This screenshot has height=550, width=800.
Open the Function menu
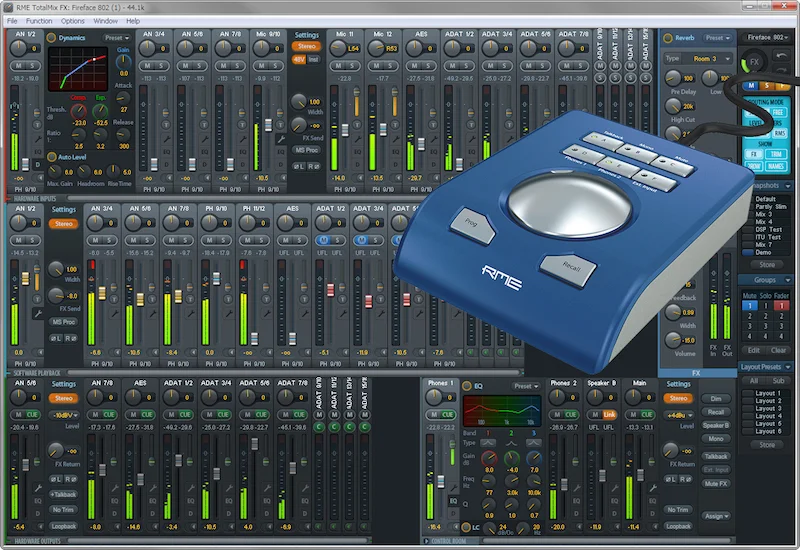point(39,21)
